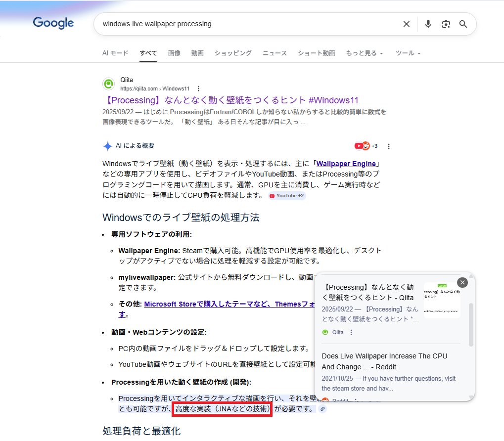Screen dimensions: 504x441
Task: Click bullet 専用ソフトウェアの利用:
Action: pos(151,234)
